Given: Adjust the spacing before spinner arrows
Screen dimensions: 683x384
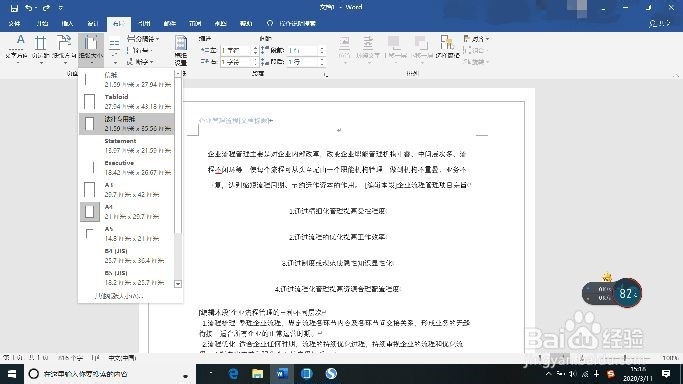Looking at the screenshot, I should [x=322, y=51].
